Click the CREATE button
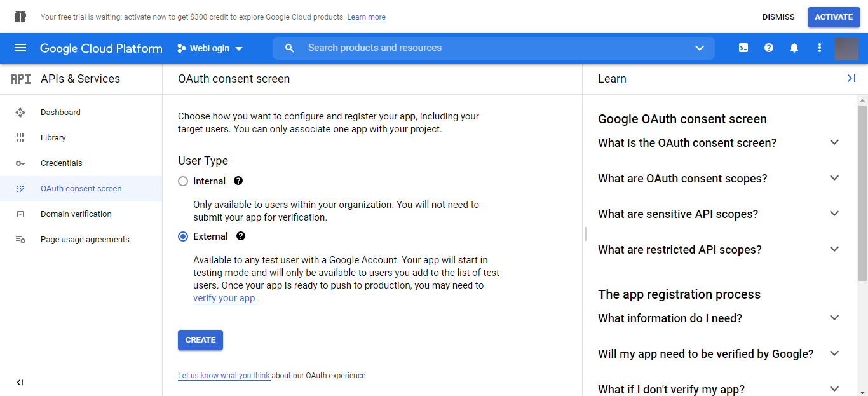Viewport: 868px width, 396px height. 200,340
